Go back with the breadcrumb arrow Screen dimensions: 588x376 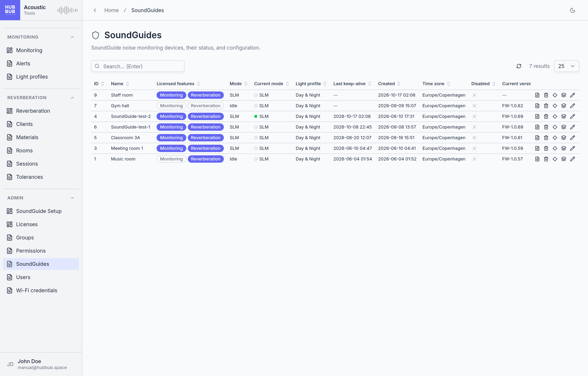[x=95, y=10]
